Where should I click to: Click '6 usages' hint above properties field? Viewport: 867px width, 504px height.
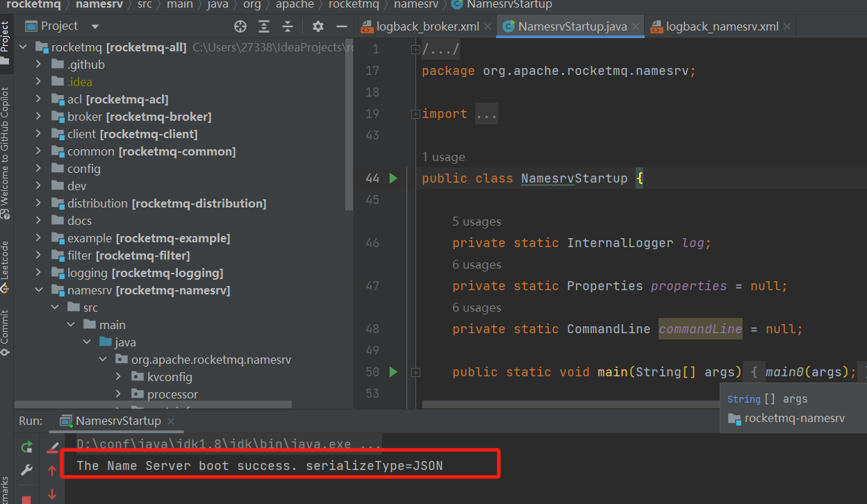tap(477, 264)
